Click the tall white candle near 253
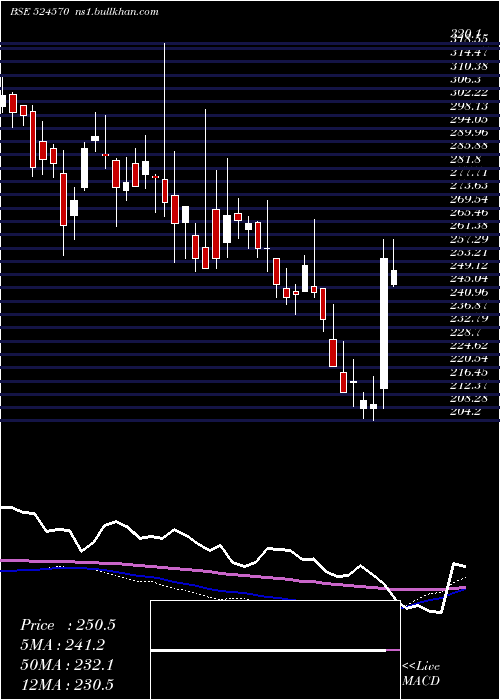Image resolution: width=500 pixels, height=700 pixels. pyautogui.click(x=384, y=323)
